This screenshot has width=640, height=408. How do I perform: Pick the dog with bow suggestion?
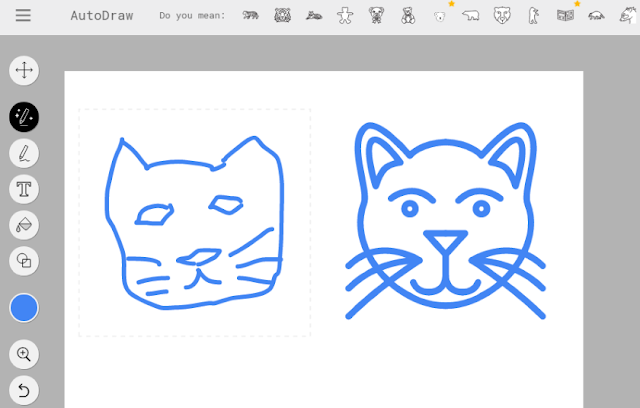point(376,16)
